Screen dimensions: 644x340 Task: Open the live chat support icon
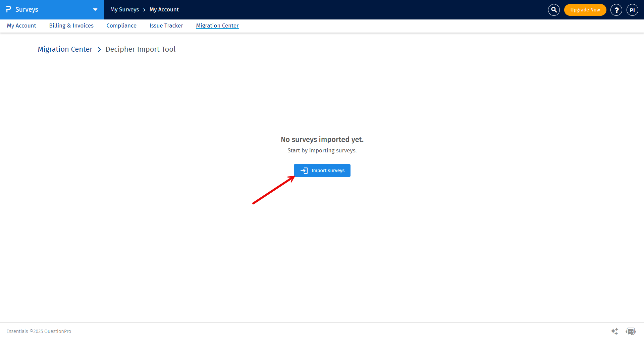pos(631,331)
